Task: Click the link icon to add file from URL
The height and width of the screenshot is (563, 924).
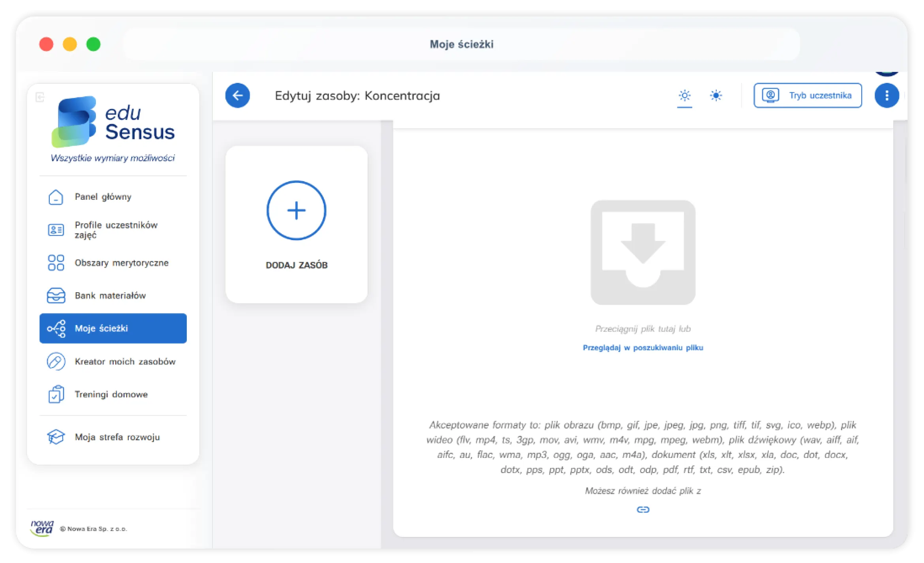Action: pyautogui.click(x=643, y=510)
